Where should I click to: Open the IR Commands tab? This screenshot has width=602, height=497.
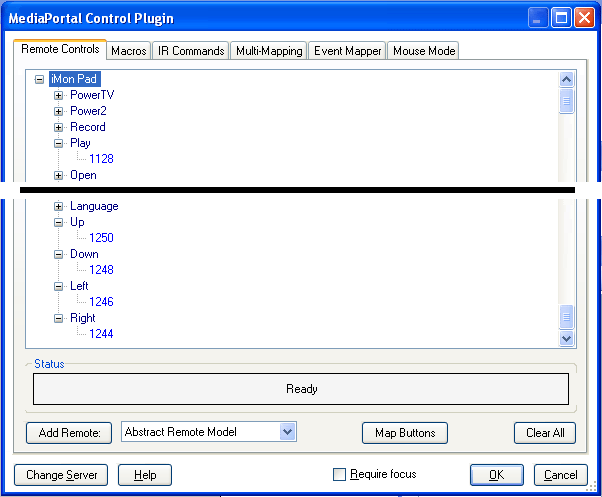pyautogui.click(x=191, y=51)
